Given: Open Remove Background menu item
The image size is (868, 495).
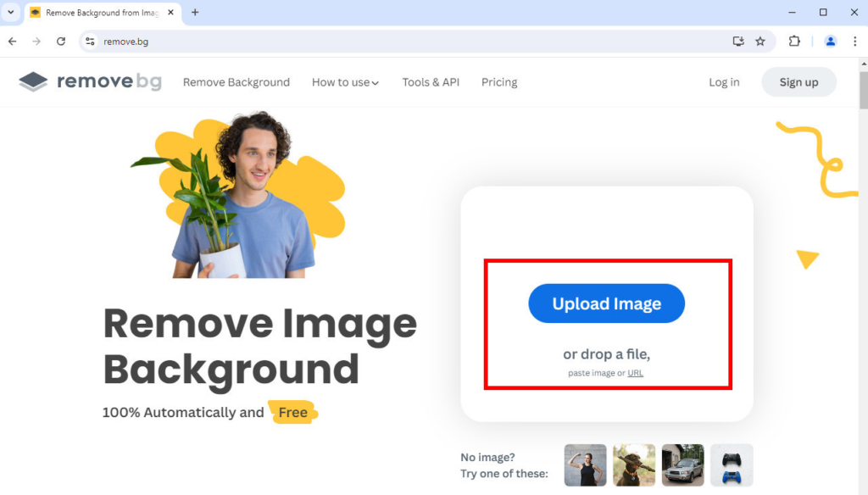Looking at the screenshot, I should [236, 82].
